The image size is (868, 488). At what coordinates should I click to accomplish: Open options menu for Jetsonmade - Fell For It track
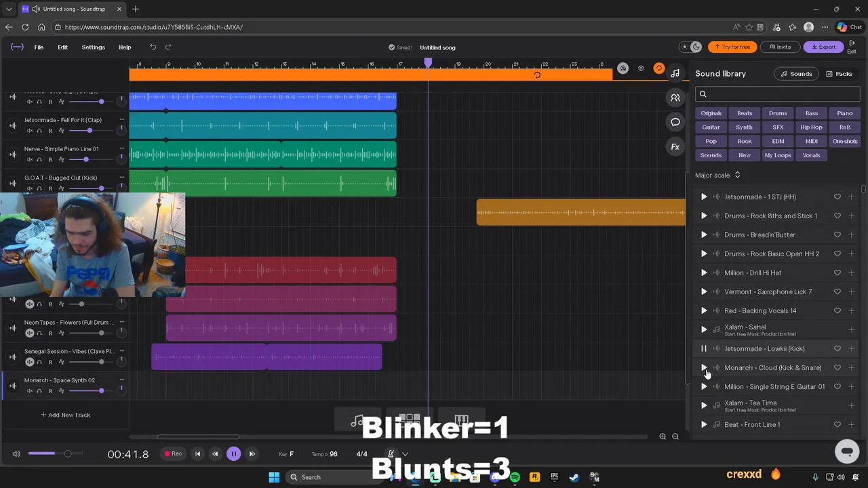[x=122, y=120]
